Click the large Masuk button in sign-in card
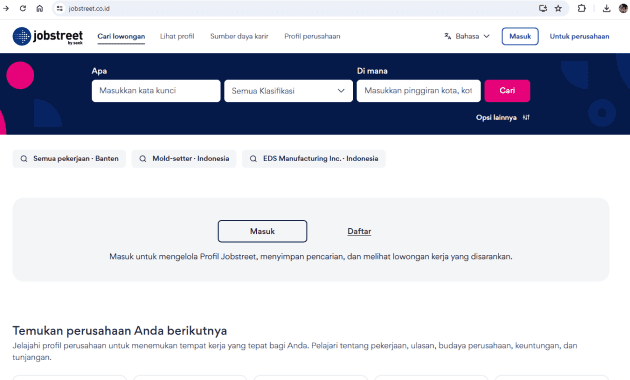The height and width of the screenshot is (380, 630). tap(262, 231)
